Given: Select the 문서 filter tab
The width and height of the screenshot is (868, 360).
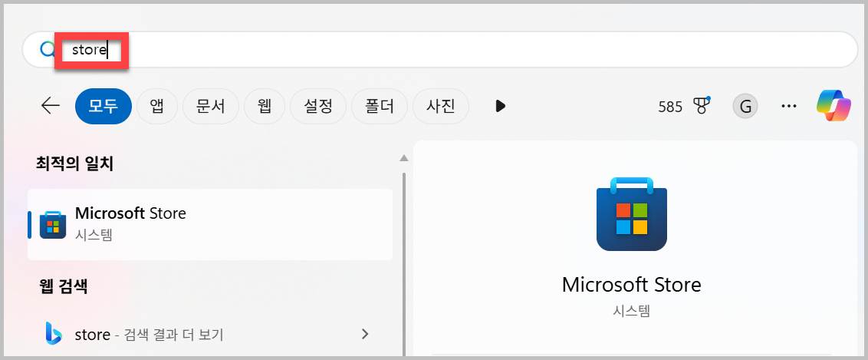Looking at the screenshot, I should pos(210,106).
